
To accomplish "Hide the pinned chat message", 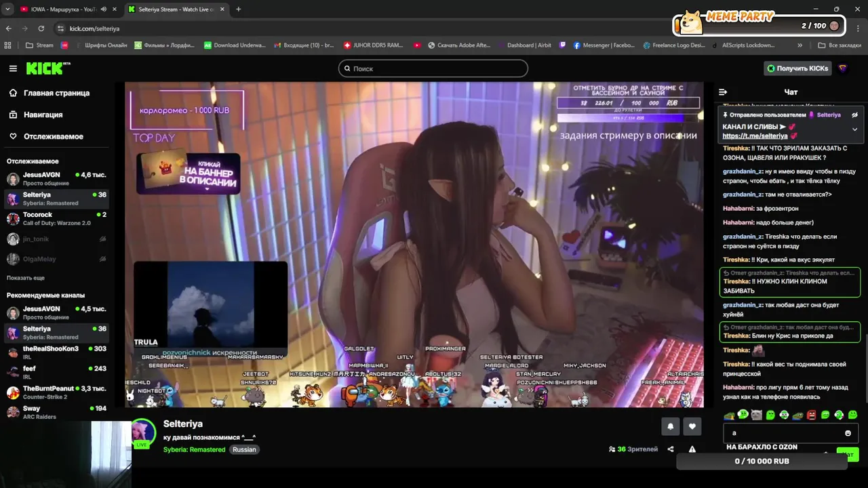I will point(854,115).
